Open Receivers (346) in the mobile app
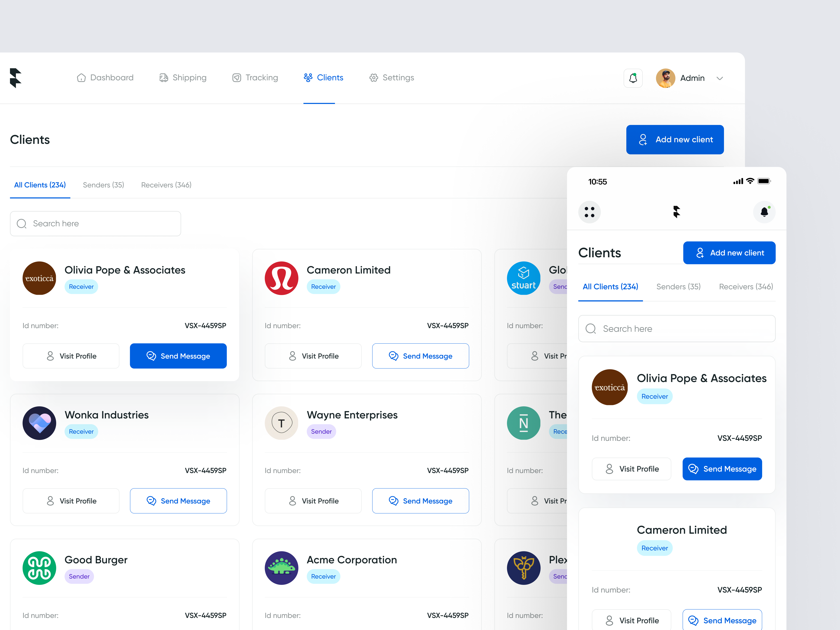Screen dimensions: 840x630 pyautogui.click(x=745, y=287)
